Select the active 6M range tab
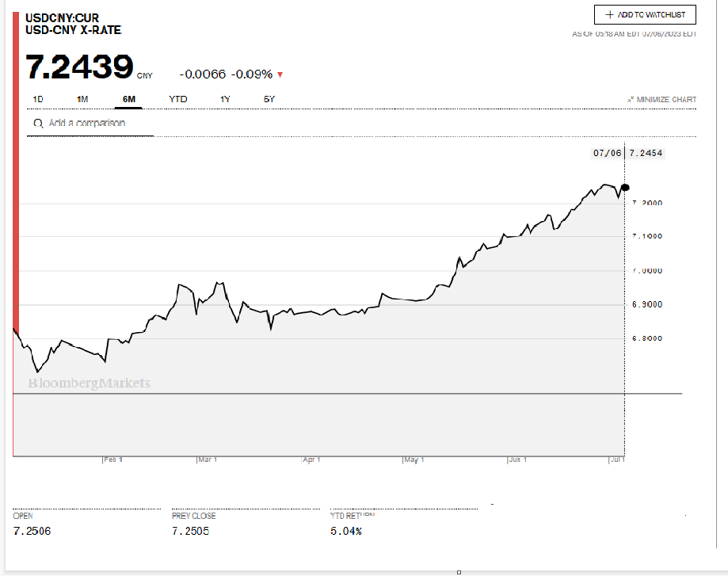This screenshot has height=576, width=728. [x=129, y=99]
